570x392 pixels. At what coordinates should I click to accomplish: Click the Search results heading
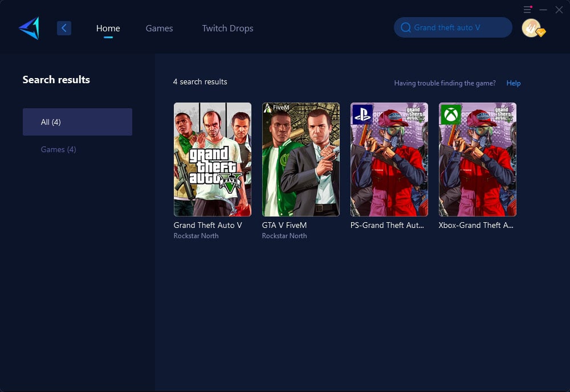tap(56, 80)
